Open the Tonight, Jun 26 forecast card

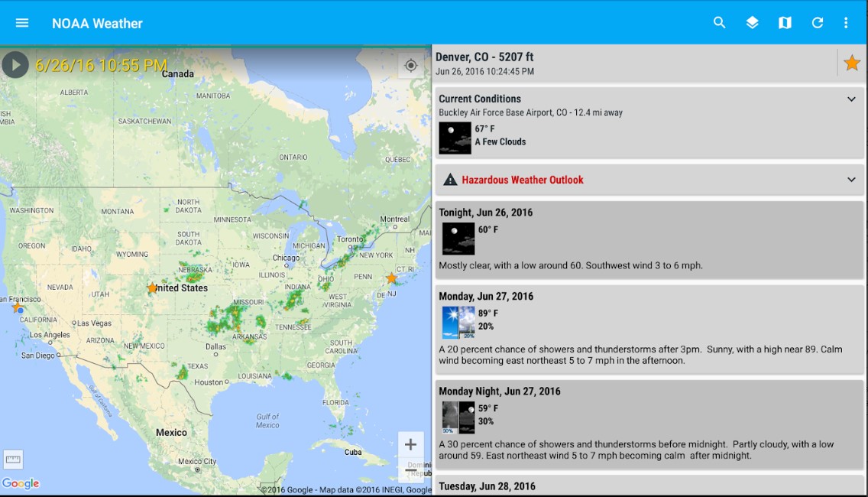tap(649, 239)
